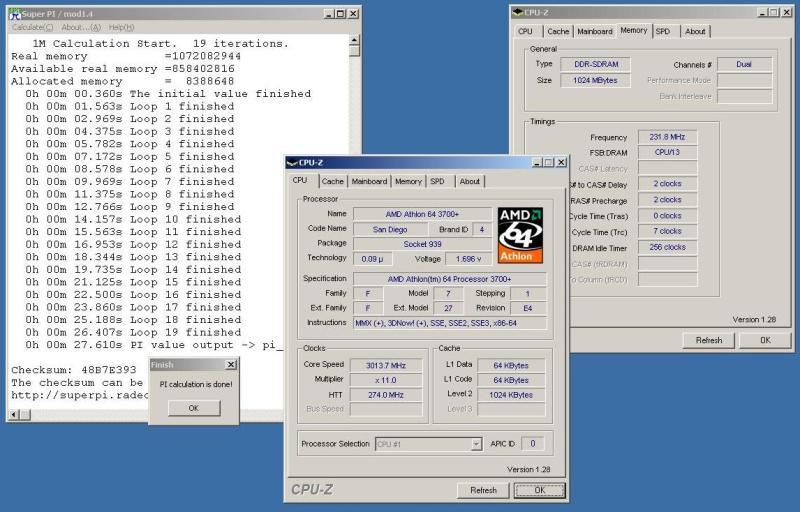This screenshot has width=800, height=512.
Task: Close the Finish dialog with X
Action: pos(231,365)
